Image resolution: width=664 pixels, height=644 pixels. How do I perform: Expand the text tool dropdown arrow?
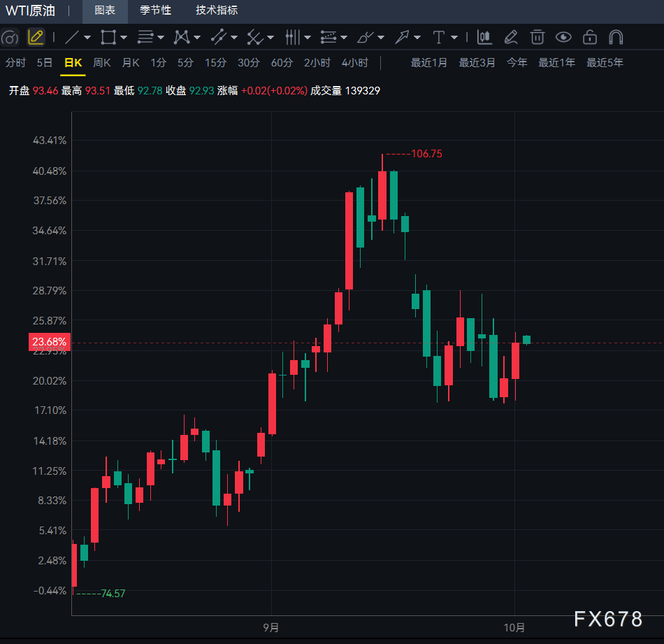[x=454, y=38]
